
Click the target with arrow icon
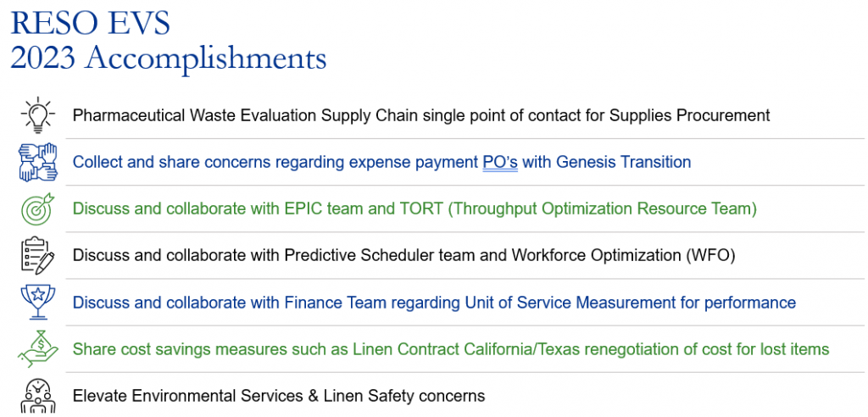coord(38,208)
